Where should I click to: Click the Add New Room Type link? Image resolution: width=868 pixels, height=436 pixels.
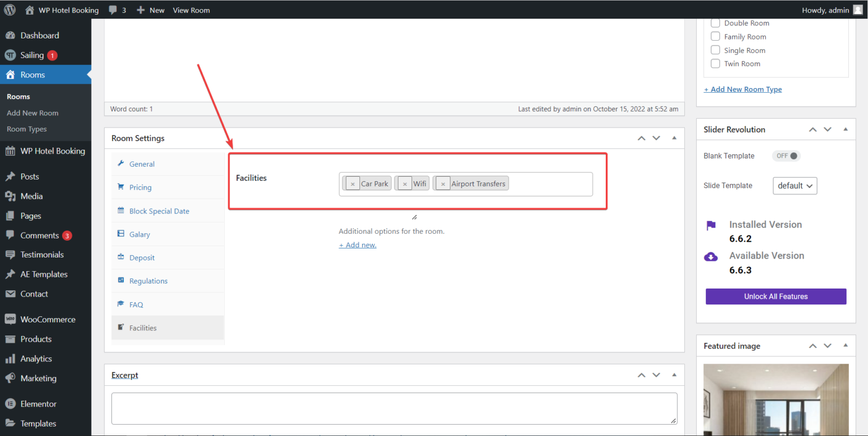click(743, 89)
